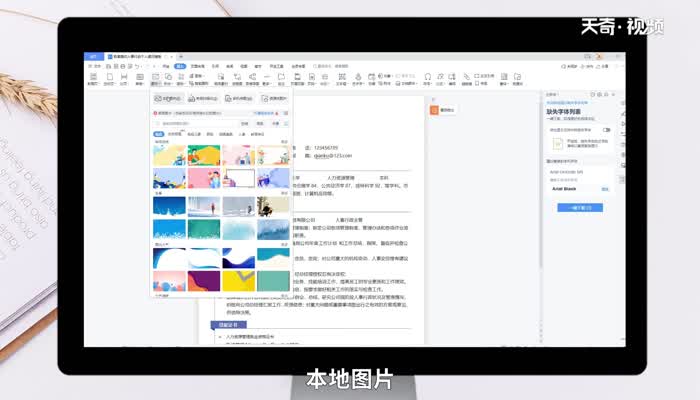Pick the white frame with purple thumbnail
Screen dimensions: 700x400
(239, 178)
